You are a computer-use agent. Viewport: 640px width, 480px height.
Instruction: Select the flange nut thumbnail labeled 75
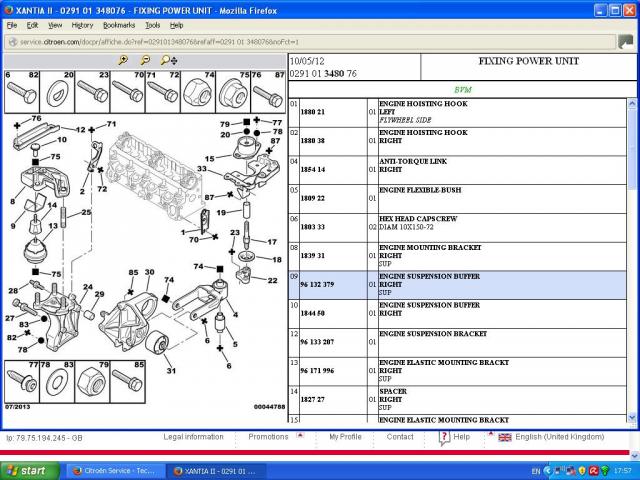(x=233, y=92)
